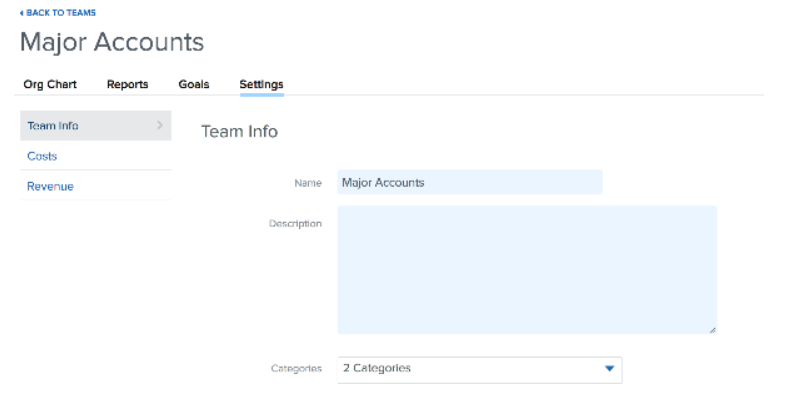This screenshot has height=404, width=789.
Task: Click the chevron on the Team Info item
Action: click(160, 125)
